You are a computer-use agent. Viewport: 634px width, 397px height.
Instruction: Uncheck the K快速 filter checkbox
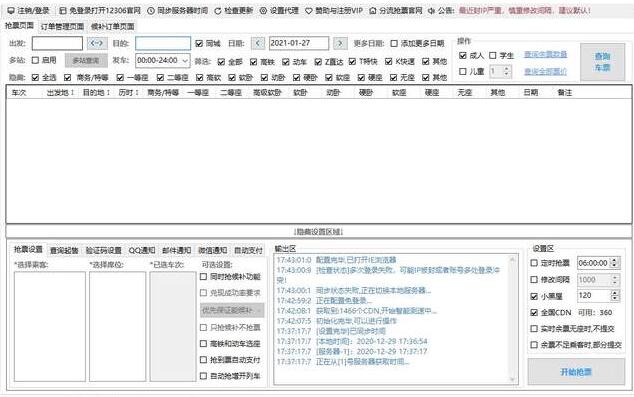[389, 61]
